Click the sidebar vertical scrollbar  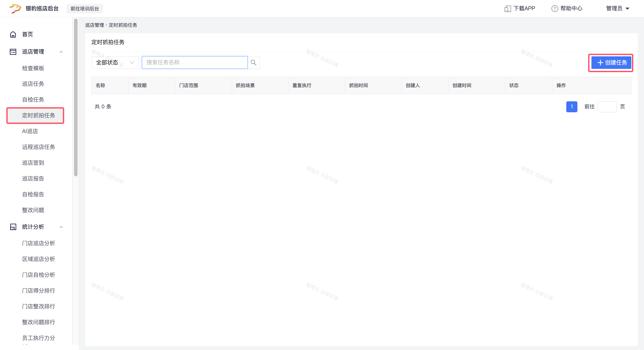coord(76,98)
